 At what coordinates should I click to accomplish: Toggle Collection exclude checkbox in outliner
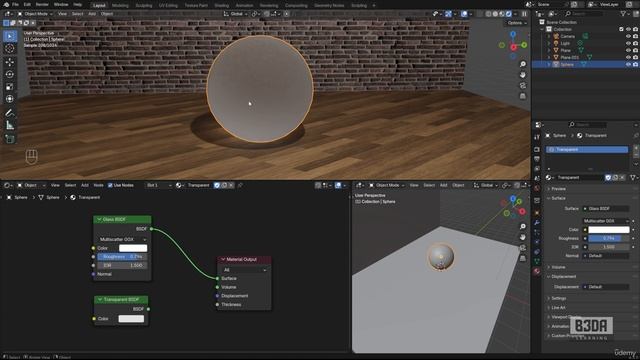click(x=621, y=29)
